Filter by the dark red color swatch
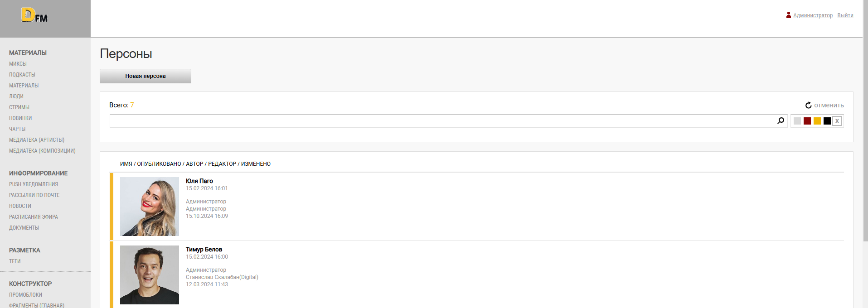Viewport: 868px width, 308px height. pyautogui.click(x=807, y=121)
